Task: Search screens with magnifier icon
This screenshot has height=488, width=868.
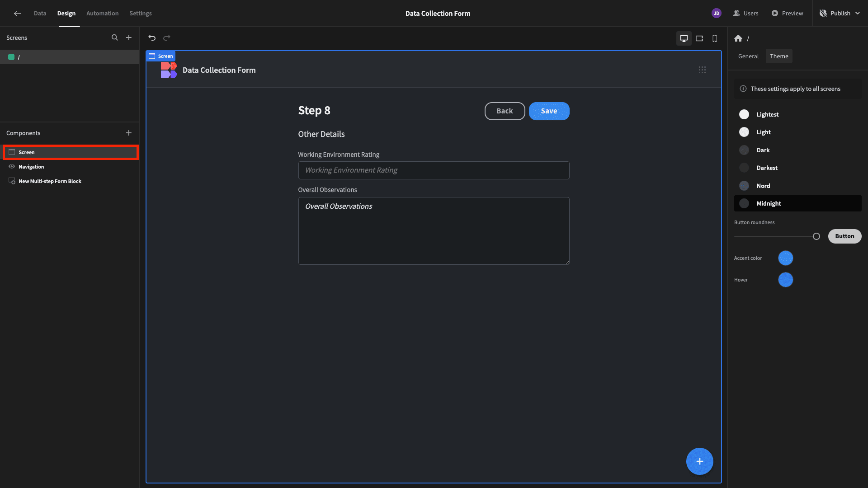Action: click(x=115, y=38)
